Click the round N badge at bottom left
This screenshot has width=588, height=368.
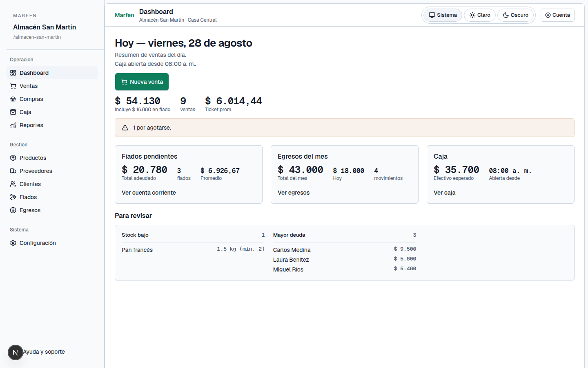(x=16, y=352)
